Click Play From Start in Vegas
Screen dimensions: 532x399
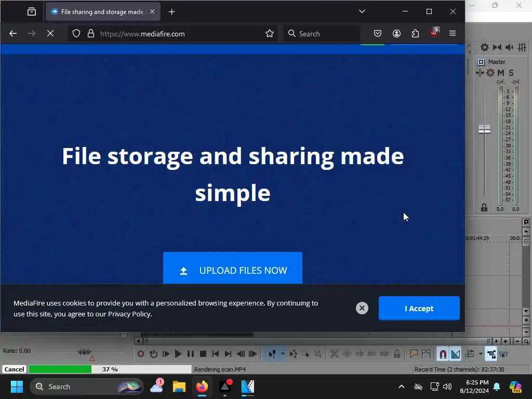point(166,354)
